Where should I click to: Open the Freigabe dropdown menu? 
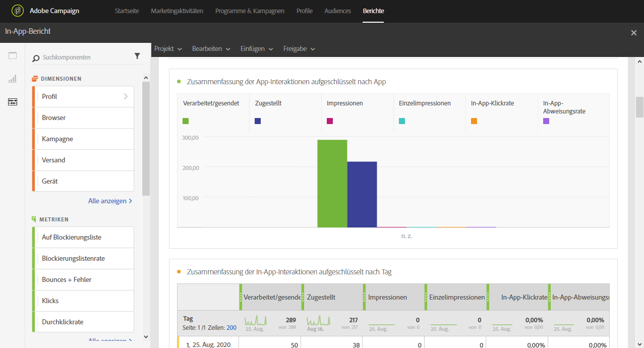click(x=300, y=49)
